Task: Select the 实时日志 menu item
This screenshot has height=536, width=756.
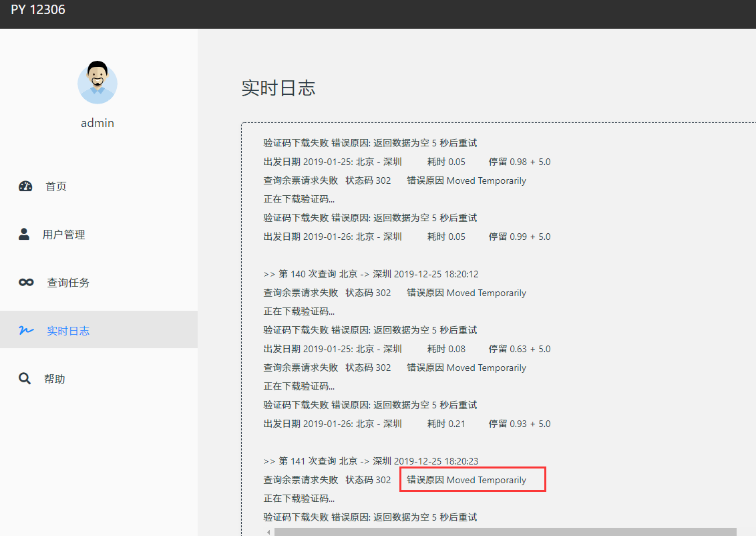Action: point(99,329)
